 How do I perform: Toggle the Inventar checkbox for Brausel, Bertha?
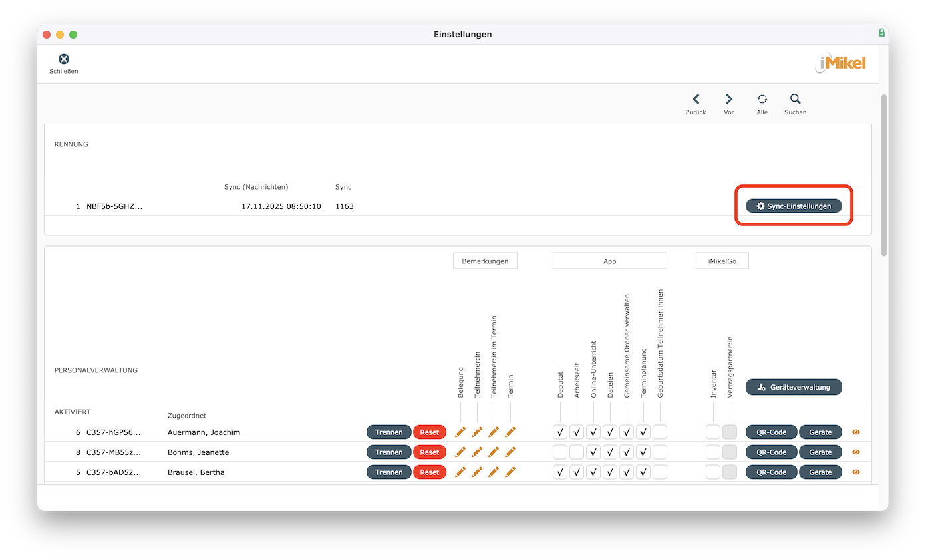[x=712, y=472]
